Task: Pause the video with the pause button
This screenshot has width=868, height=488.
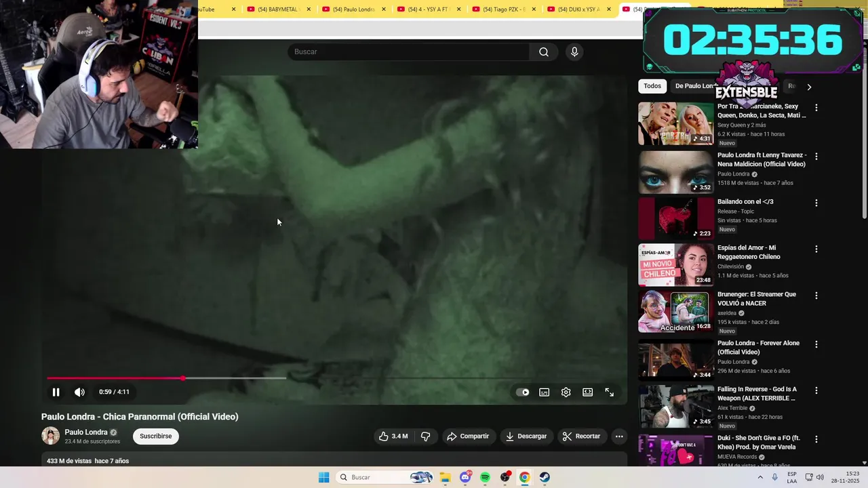Action: 56,392
